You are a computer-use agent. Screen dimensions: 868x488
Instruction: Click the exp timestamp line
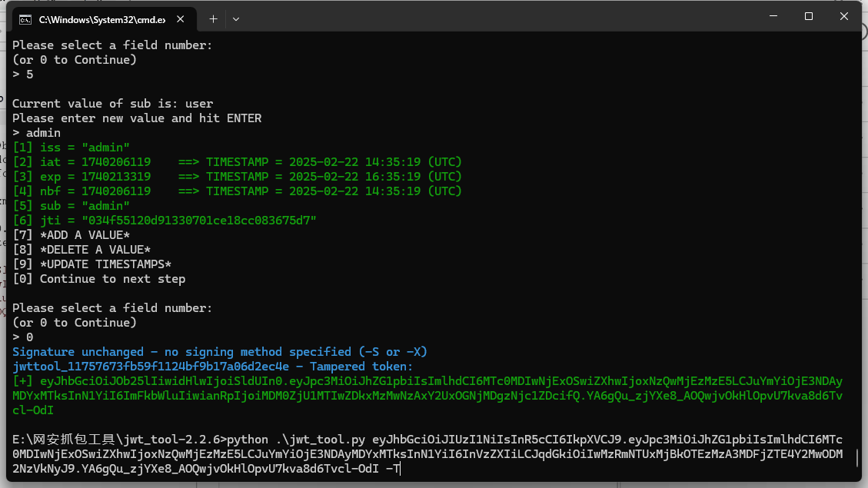(x=237, y=177)
